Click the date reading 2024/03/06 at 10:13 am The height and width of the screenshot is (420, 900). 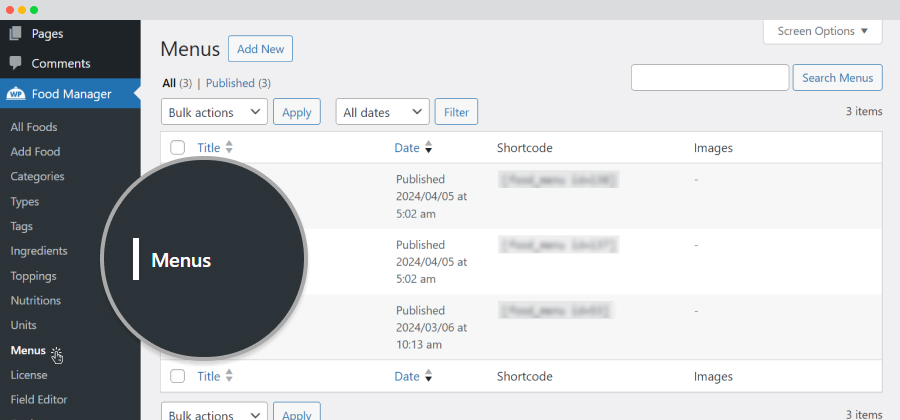(432, 336)
